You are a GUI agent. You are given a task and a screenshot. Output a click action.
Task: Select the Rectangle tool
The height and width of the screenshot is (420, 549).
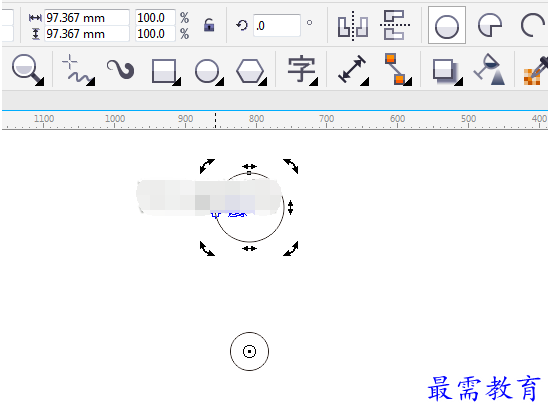pyautogui.click(x=166, y=71)
